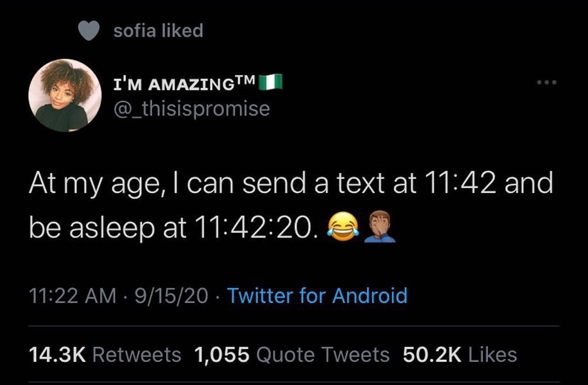Open the @_thisispromise handle
Viewport: 588px width, 385px height.
192,109
